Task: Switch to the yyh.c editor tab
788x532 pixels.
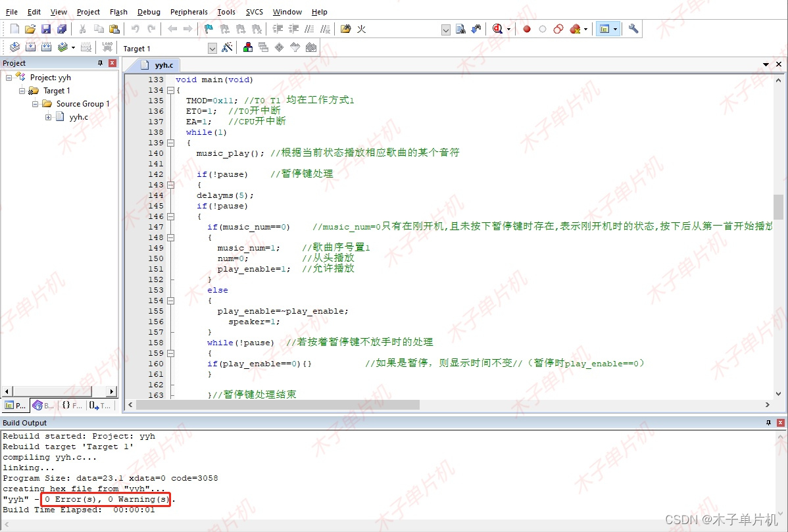Action: (158, 65)
